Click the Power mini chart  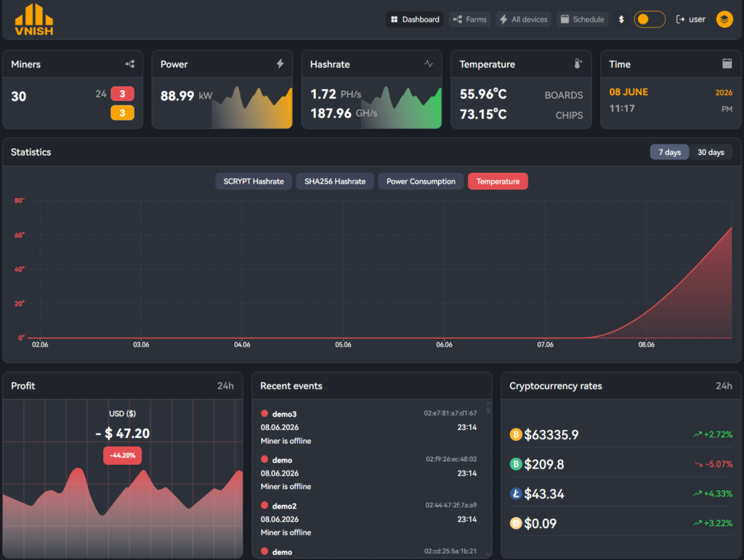pos(252,107)
